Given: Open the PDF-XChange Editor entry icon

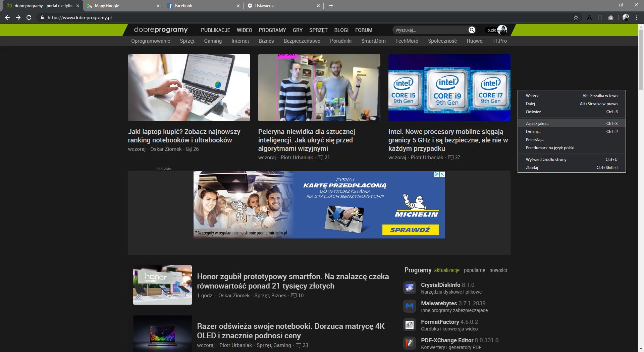Looking at the screenshot, I should point(410,343).
